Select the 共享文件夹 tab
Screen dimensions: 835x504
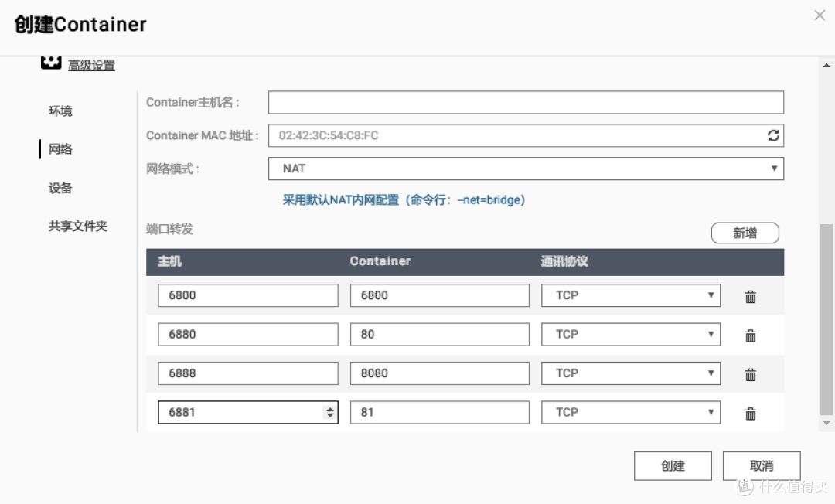click(77, 226)
